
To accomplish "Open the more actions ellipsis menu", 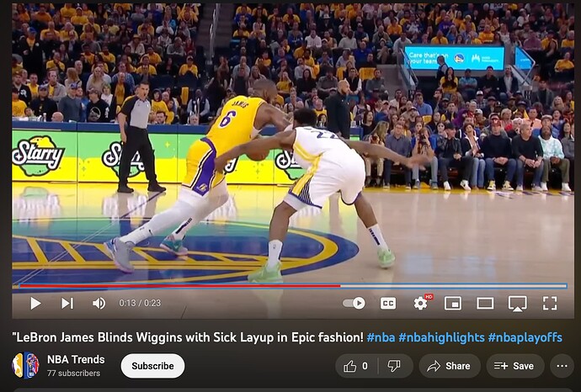I will point(562,366).
